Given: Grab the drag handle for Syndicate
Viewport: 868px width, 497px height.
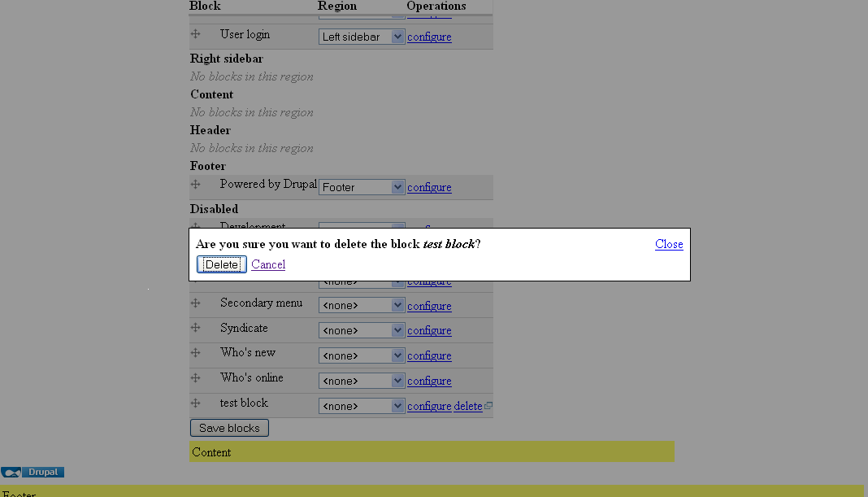Looking at the screenshot, I should point(195,328).
